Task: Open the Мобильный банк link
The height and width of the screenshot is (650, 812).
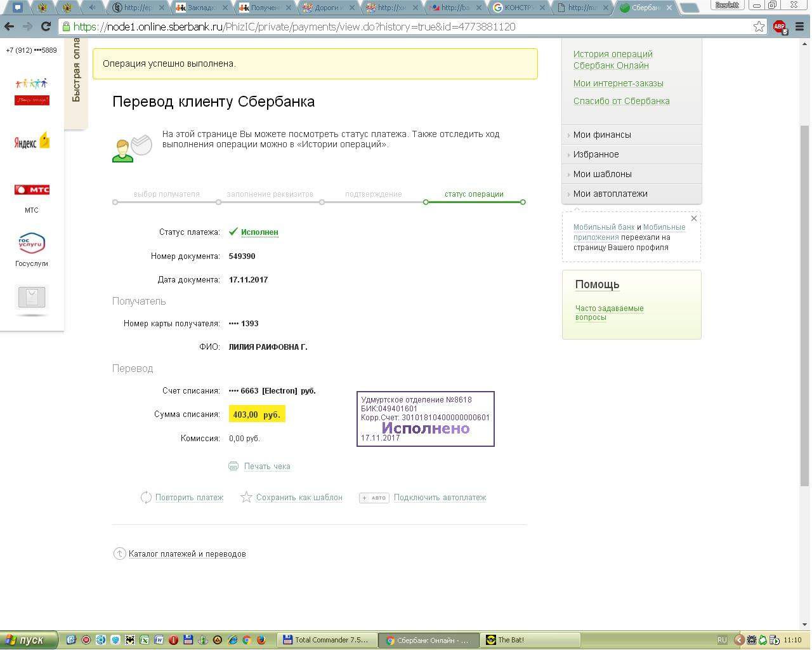Action: tap(604, 227)
